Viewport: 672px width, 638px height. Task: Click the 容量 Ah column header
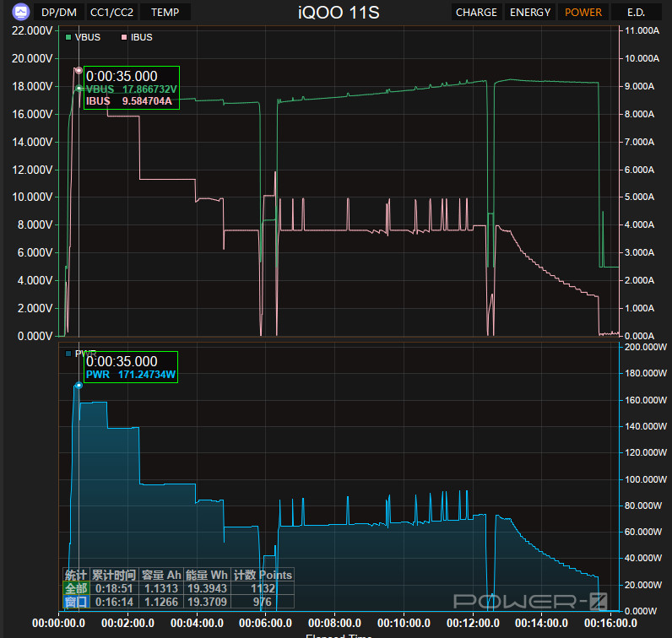(161, 575)
